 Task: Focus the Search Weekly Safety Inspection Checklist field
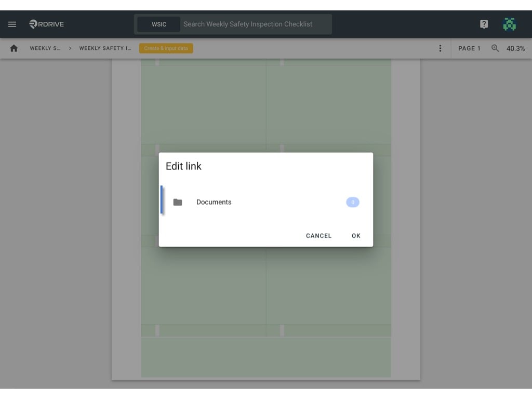(256, 24)
